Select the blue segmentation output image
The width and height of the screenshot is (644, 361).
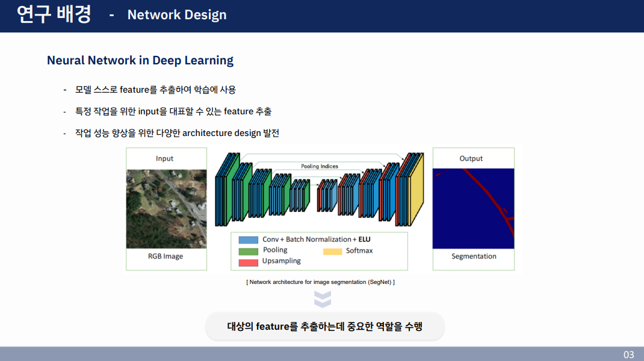click(473, 209)
